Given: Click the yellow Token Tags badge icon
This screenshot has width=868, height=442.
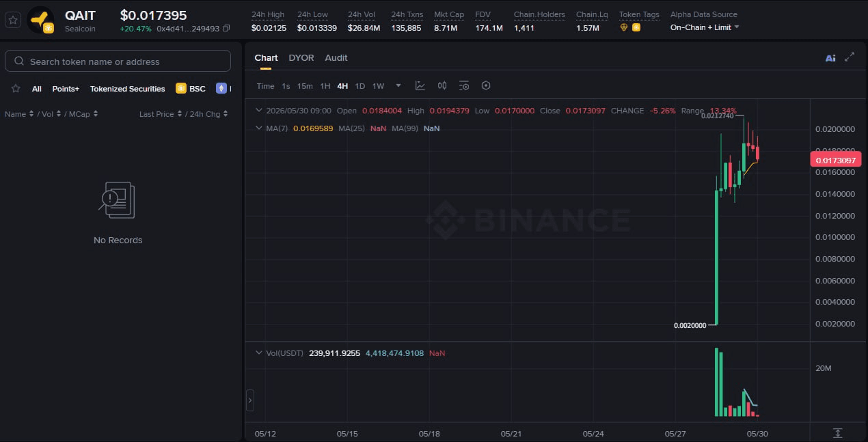Looking at the screenshot, I should tap(636, 27).
